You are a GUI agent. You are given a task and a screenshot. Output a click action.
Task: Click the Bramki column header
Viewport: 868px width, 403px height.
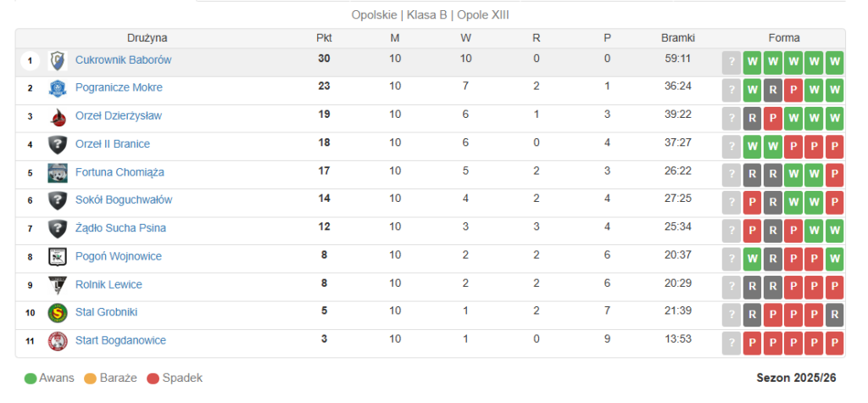click(x=678, y=38)
